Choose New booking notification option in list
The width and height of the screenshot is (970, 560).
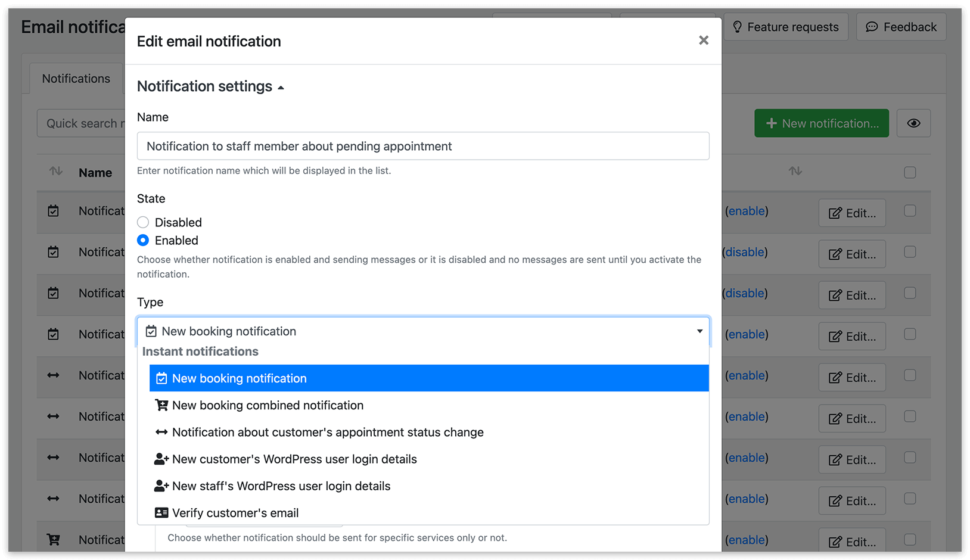(x=429, y=378)
